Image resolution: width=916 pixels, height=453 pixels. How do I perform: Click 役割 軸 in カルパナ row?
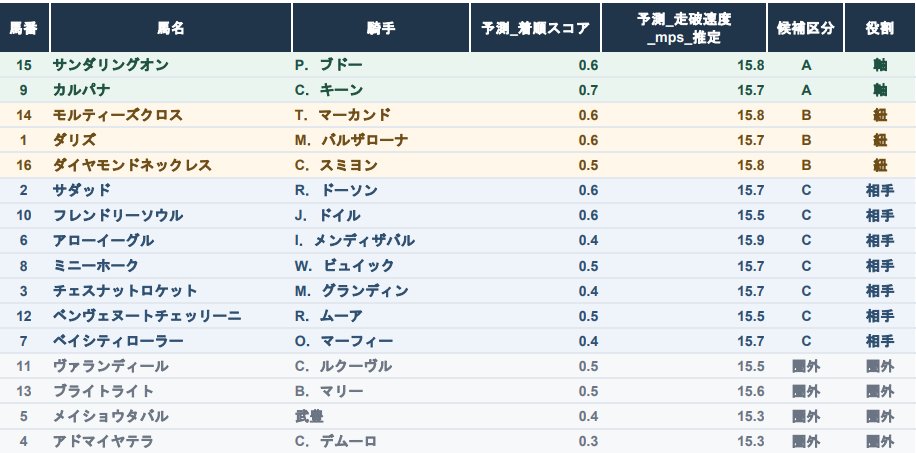(x=880, y=90)
